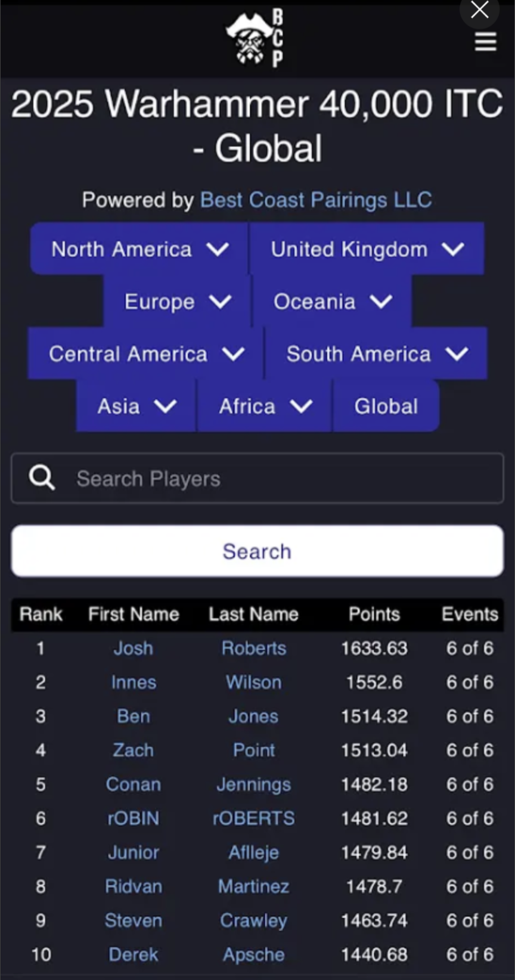
Task: Expand the North America region dropdown
Action: coord(139,249)
